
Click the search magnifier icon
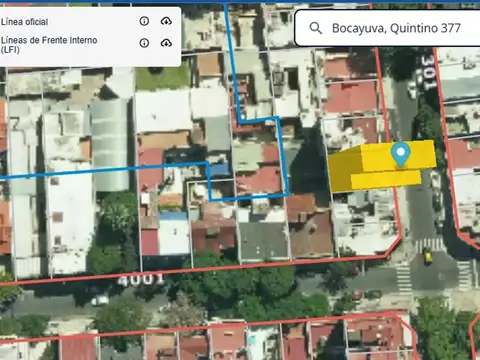(x=315, y=28)
